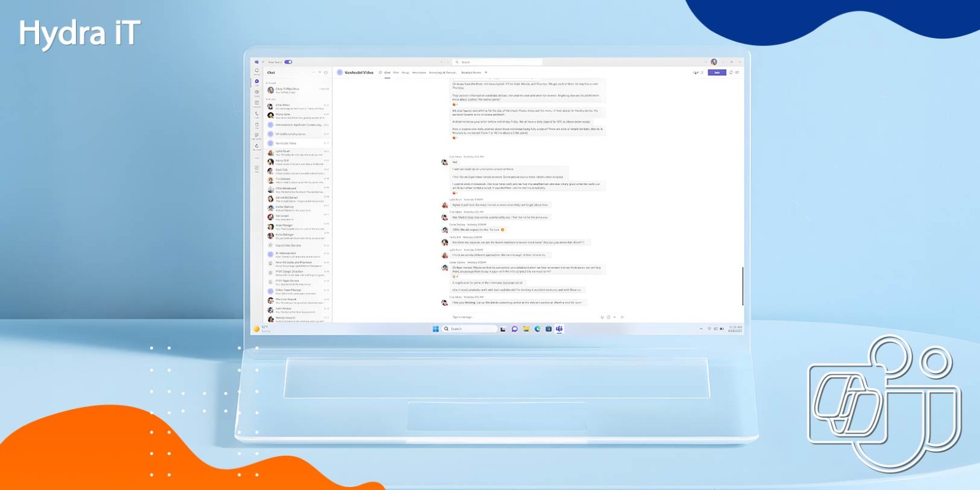Show hidden tray icons chevron
The height and width of the screenshot is (490, 980).
pyautogui.click(x=701, y=329)
